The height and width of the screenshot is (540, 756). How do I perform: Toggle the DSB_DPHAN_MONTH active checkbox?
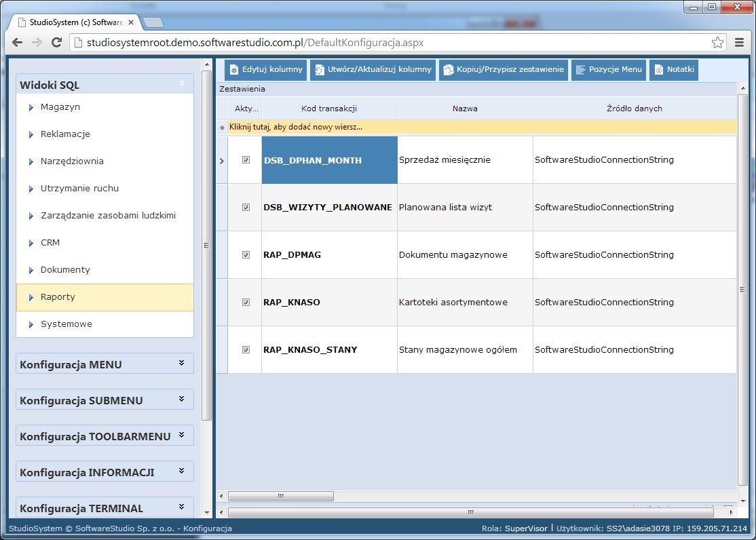pyautogui.click(x=246, y=160)
